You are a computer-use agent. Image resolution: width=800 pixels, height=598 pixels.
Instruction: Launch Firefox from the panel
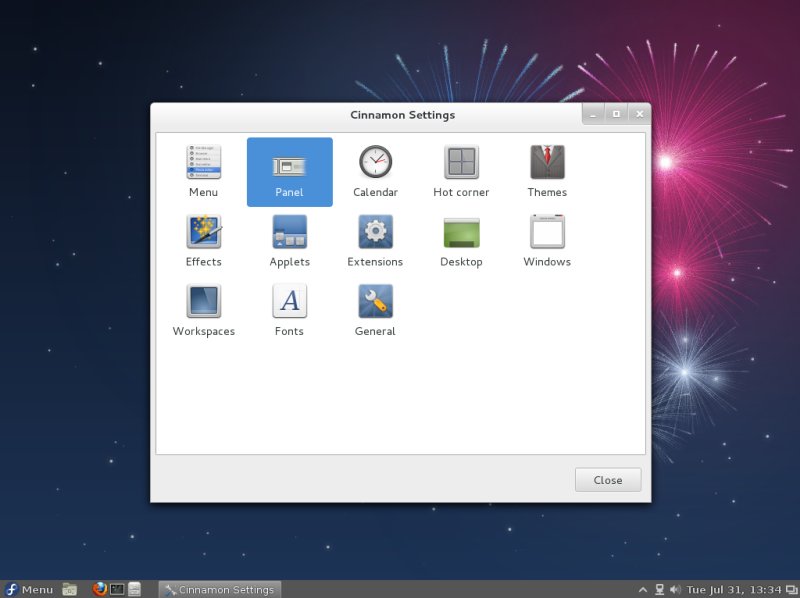tap(99, 589)
